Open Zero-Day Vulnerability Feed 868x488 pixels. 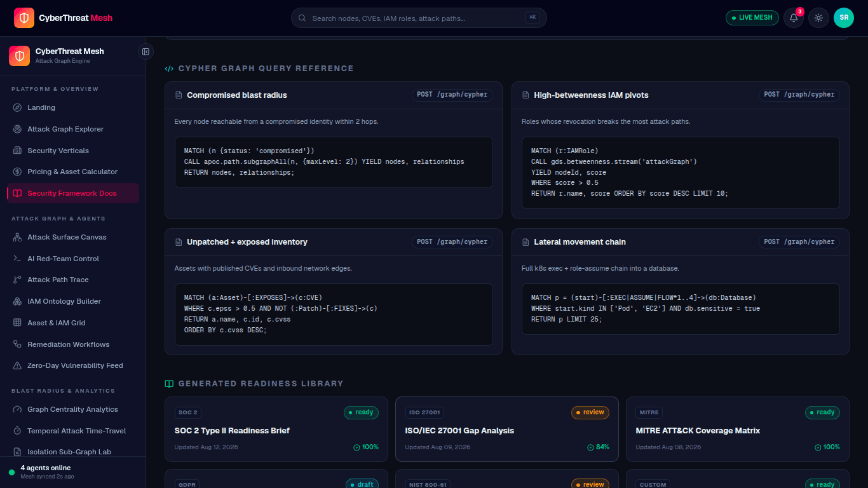[73, 365]
